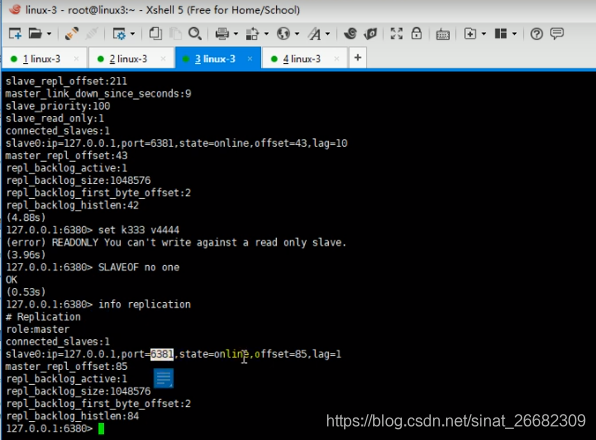Viewport: 596px width, 440px height.
Task: Expand the Font dropdown arrow
Action: click(328, 34)
